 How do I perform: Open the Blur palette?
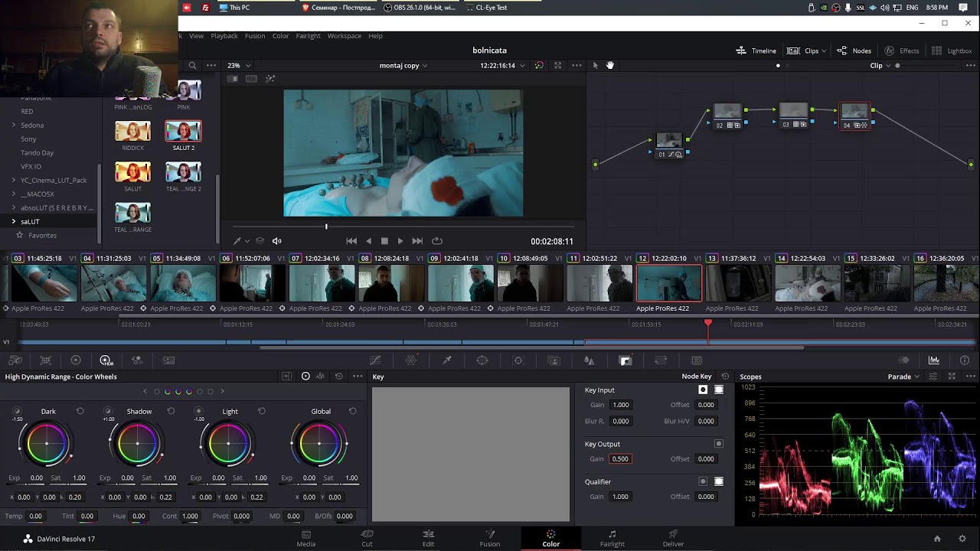point(590,360)
